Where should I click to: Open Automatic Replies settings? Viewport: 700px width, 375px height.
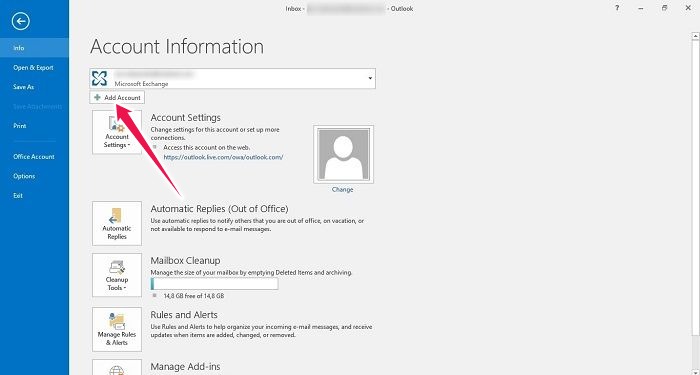117,223
